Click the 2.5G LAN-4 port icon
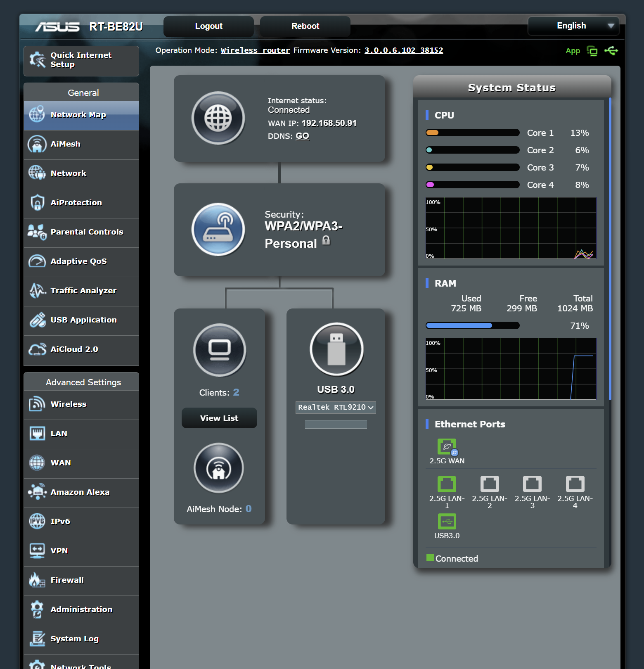 575,484
